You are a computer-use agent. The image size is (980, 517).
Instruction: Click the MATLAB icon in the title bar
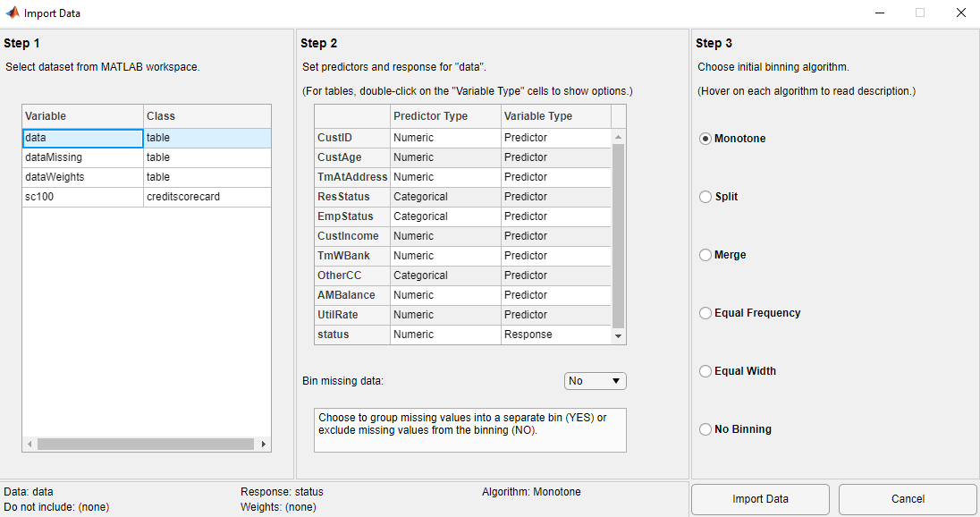pyautogui.click(x=13, y=13)
